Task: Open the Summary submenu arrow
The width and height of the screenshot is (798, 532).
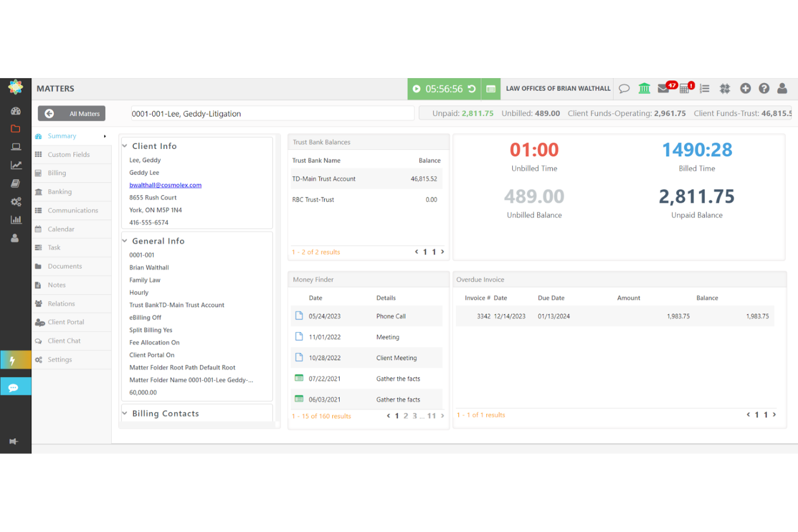Action: (104, 136)
